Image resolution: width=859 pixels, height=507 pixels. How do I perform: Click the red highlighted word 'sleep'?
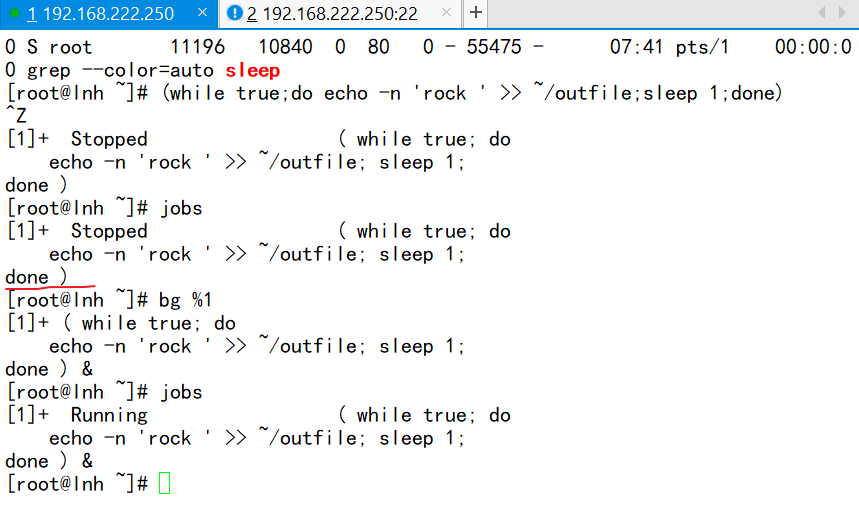(x=252, y=70)
